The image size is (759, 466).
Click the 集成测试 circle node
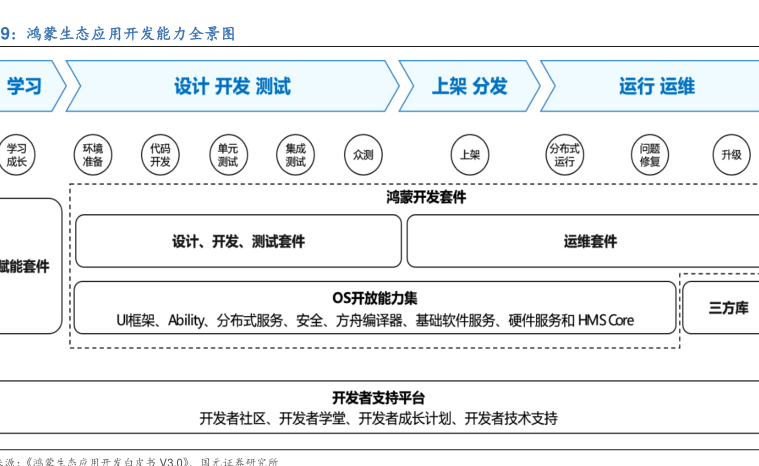295,155
